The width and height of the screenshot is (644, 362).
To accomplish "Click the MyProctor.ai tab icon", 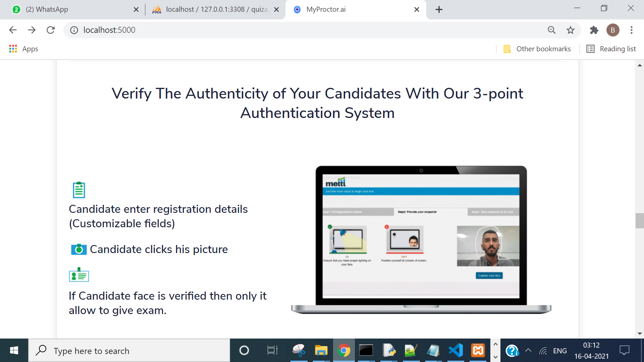I will (x=297, y=9).
